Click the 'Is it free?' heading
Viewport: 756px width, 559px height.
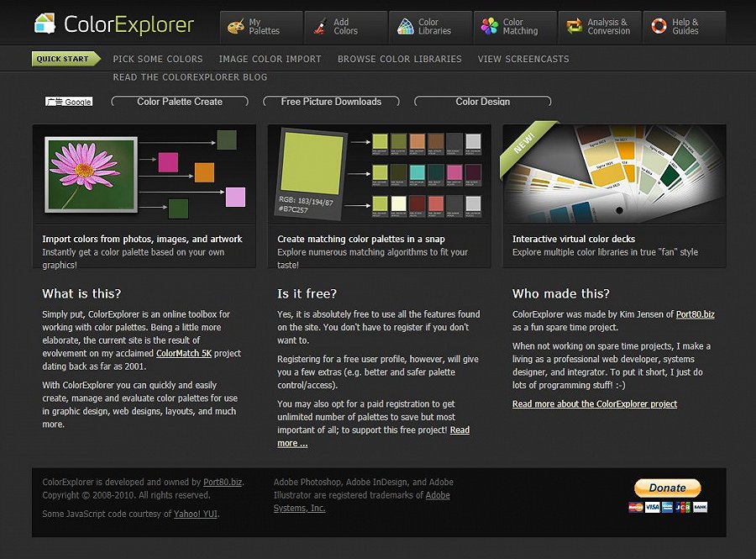[x=307, y=293]
